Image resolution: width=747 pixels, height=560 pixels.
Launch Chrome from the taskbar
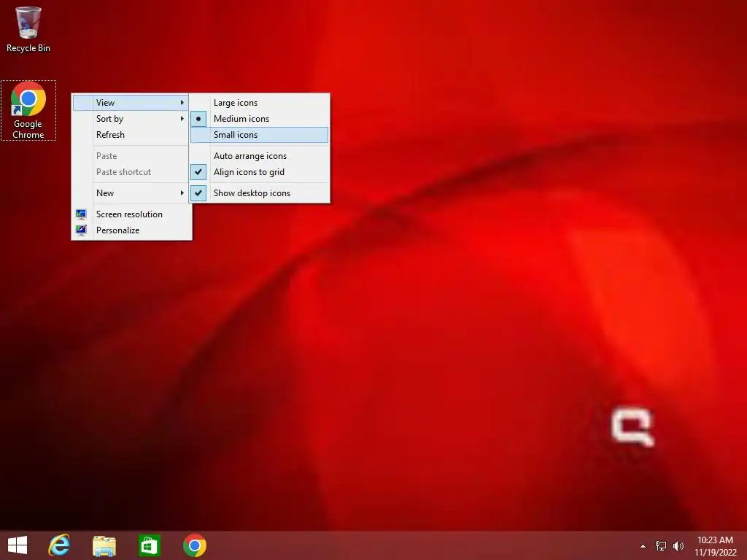[194, 545]
